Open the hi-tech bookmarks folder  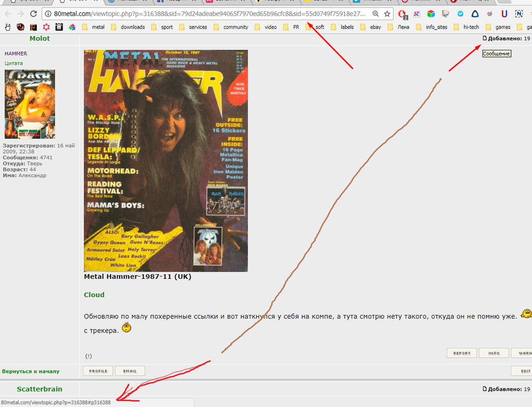pos(466,27)
